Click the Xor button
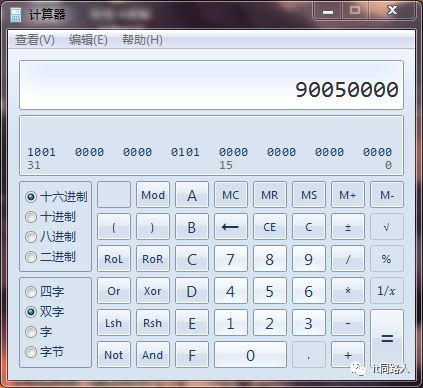 pos(153,291)
